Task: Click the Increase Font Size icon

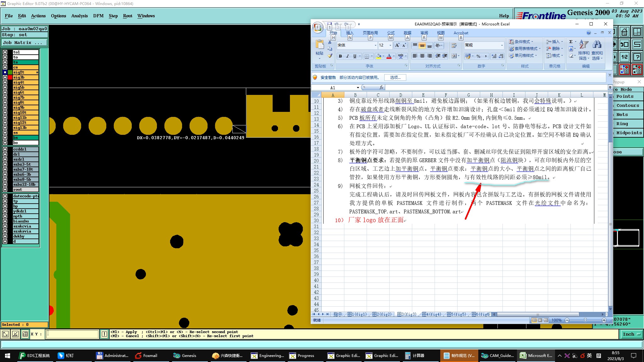Action: pyautogui.click(x=397, y=45)
